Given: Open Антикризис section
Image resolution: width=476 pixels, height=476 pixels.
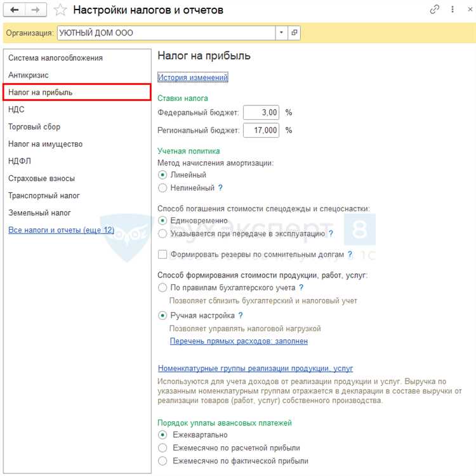Looking at the screenshot, I should pos(77,75).
